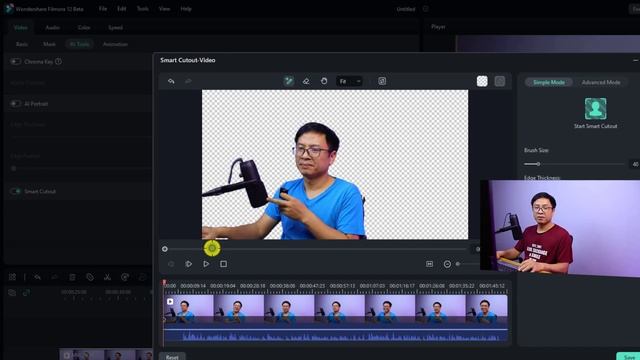
Task: Switch to Simple Mode
Action: pos(549,82)
